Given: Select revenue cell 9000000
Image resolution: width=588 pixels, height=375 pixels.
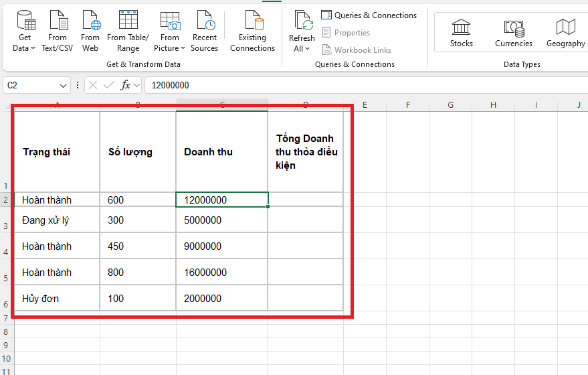Looking at the screenshot, I should [x=222, y=246].
